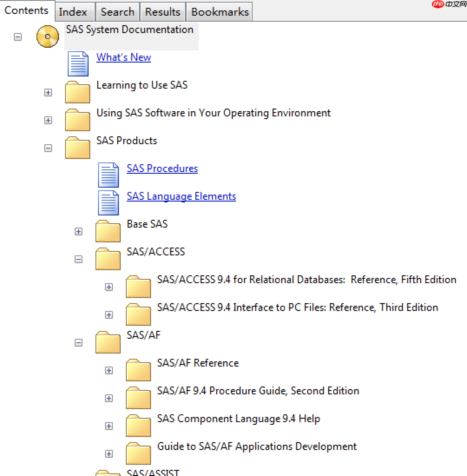Open the Bookmarks tab
The width and height of the screenshot is (467, 476).
[x=219, y=12]
